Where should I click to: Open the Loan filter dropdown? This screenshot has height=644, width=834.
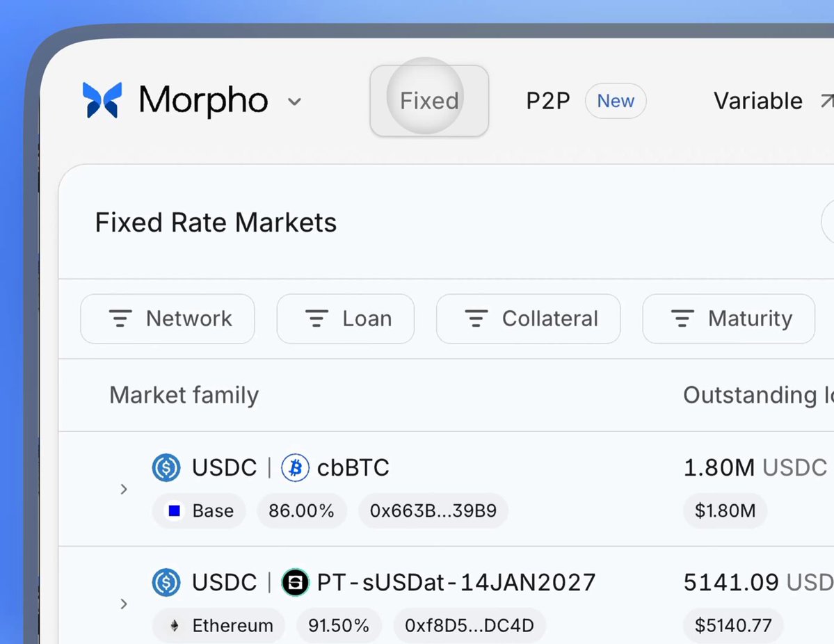346,319
